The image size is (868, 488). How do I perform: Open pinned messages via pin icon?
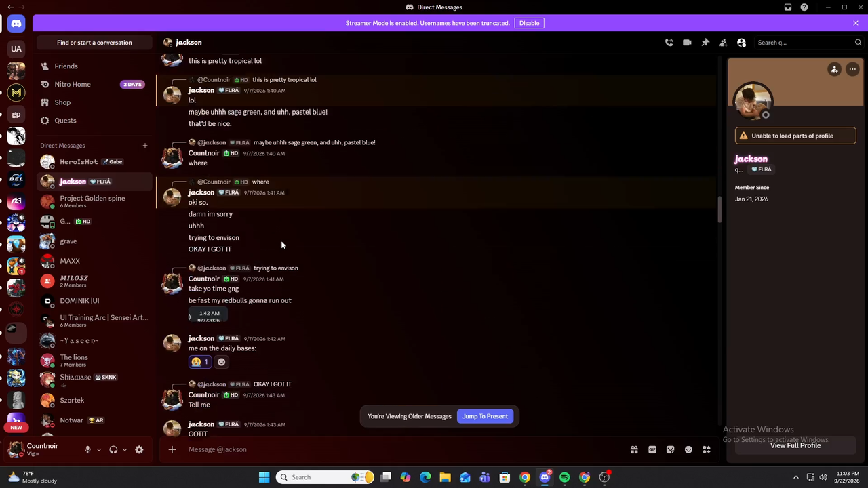pos(705,43)
